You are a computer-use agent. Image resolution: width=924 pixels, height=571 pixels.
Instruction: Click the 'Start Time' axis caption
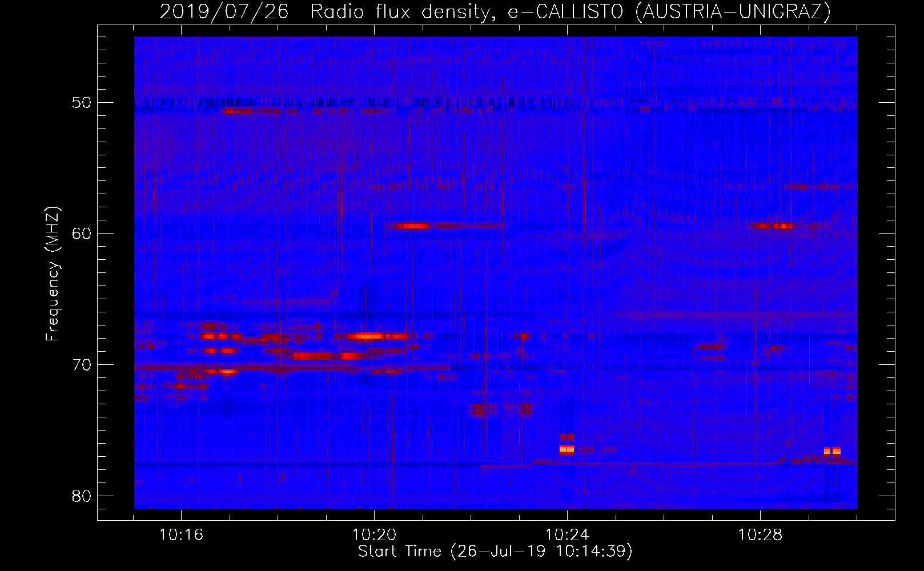(x=495, y=552)
